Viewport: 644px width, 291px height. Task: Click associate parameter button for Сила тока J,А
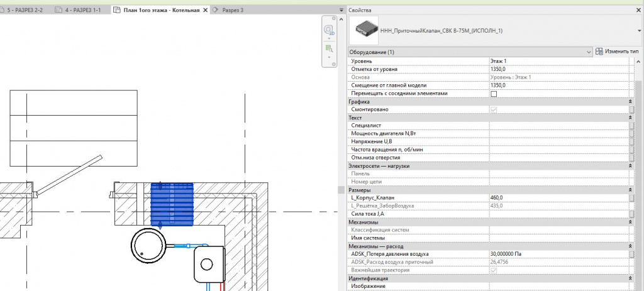[631, 214]
